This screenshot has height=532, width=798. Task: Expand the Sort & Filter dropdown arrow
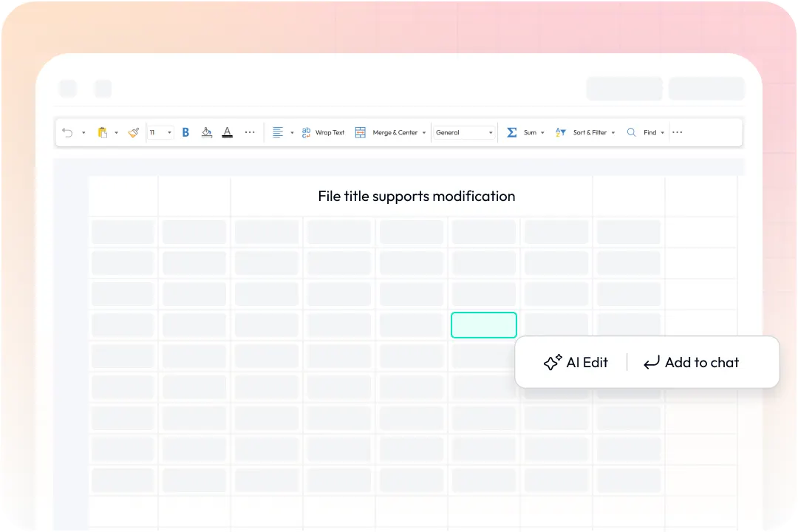[x=613, y=133]
